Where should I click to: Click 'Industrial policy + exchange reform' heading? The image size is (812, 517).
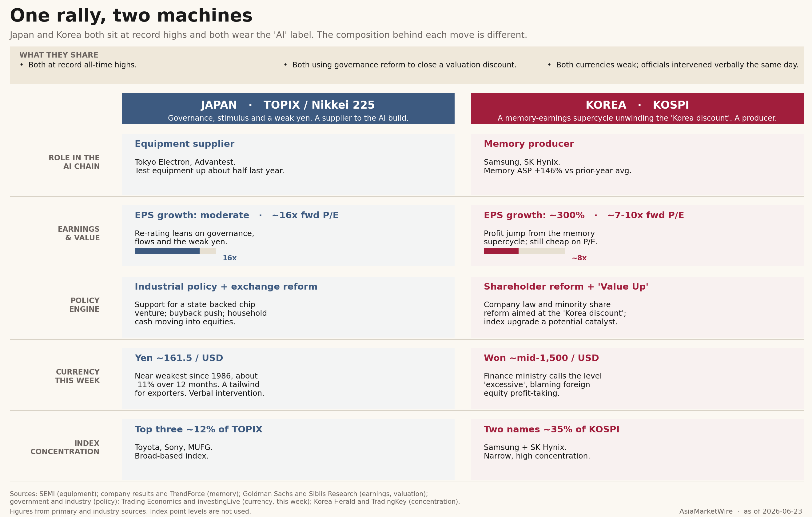coord(226,287)
